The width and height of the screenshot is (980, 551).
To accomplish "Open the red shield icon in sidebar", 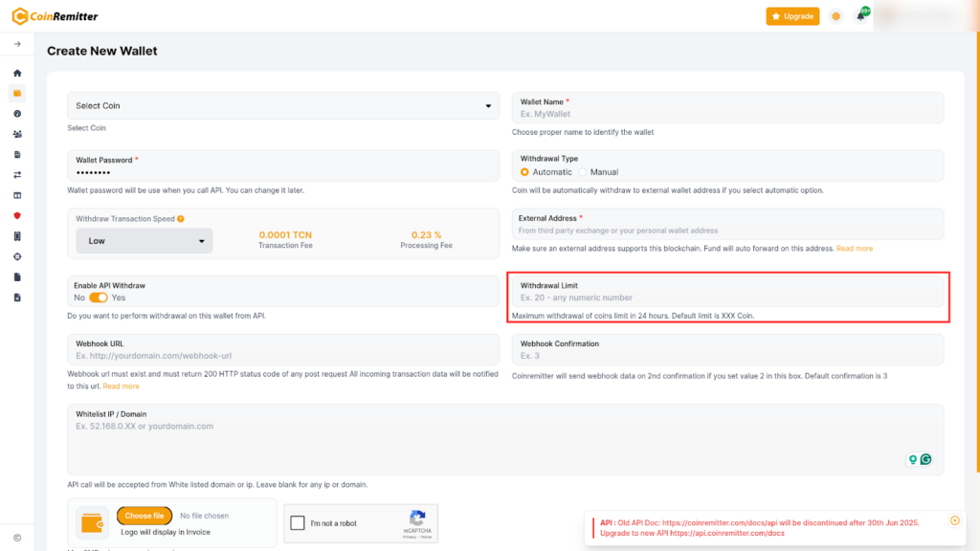I will [17, 215].
